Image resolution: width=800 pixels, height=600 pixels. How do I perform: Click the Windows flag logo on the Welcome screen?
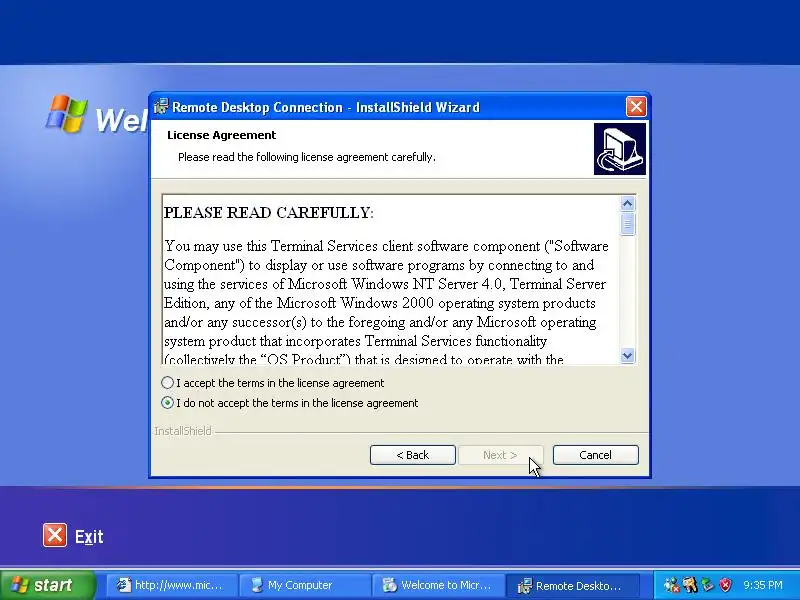66,113
